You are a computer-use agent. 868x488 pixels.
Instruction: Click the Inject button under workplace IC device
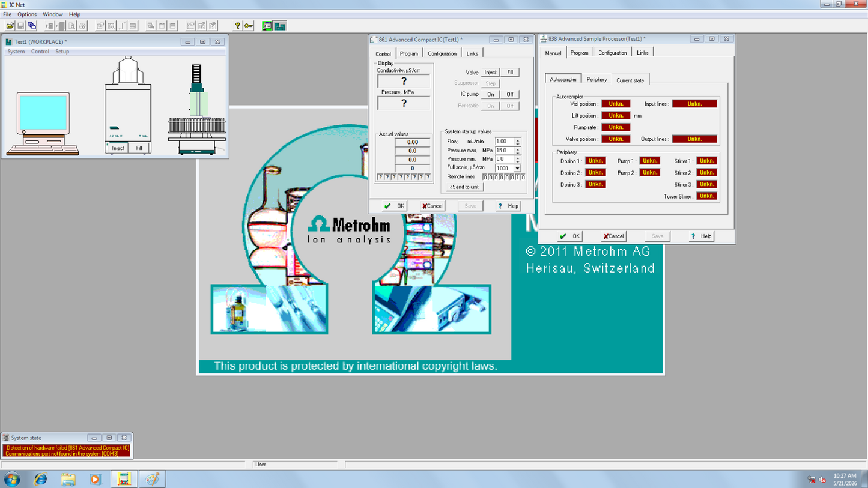click(x=118, y=148)
